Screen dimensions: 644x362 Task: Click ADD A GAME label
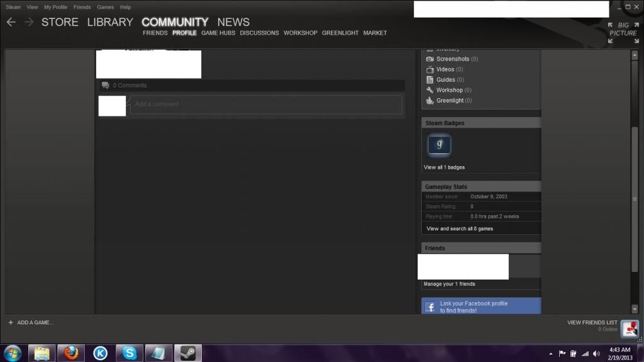point(35,322)
